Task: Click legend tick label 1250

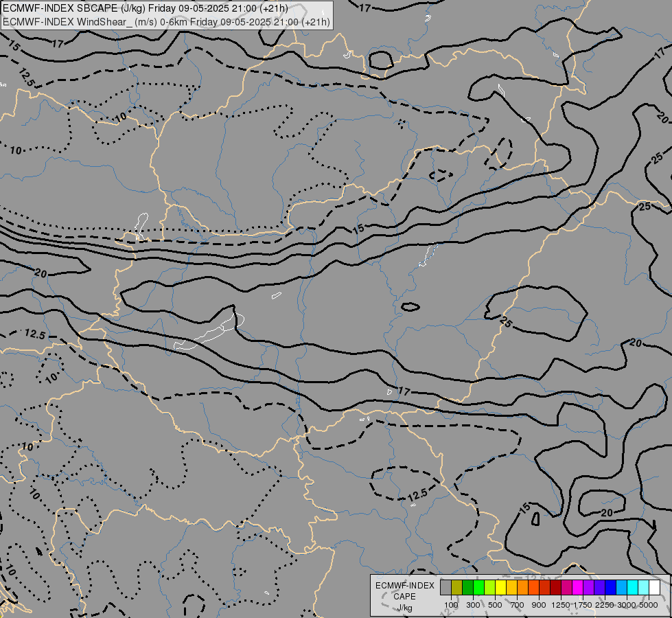Action: point(561,605)
